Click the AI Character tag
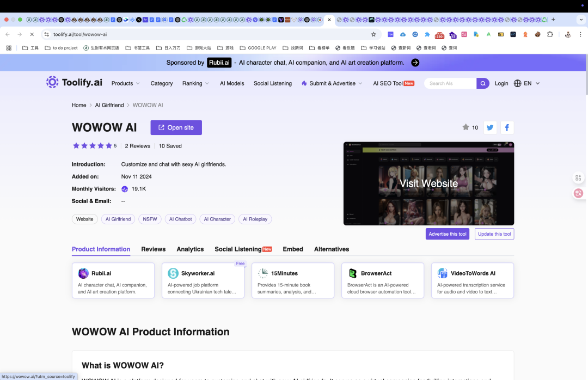Screen dimensions: 588x380 [x=217, y=219]
